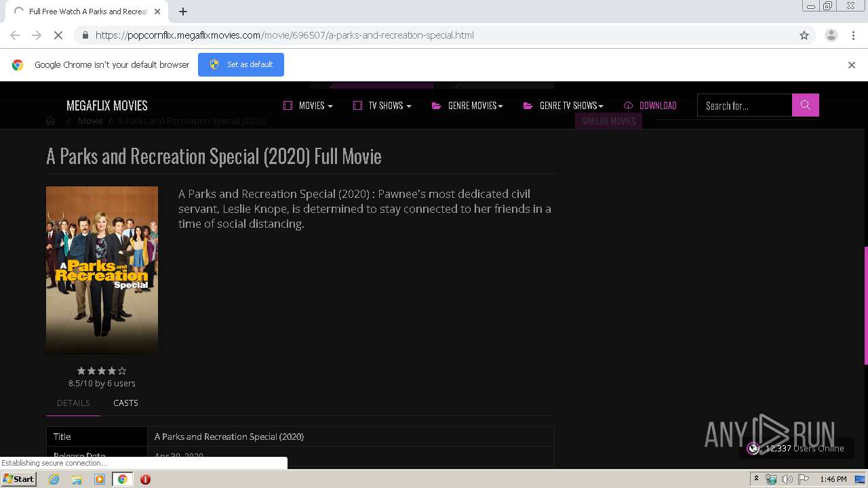Open Action Center flag icon
Image resolution: width=868 pixels, height=488 pixels.
(804, 479)
